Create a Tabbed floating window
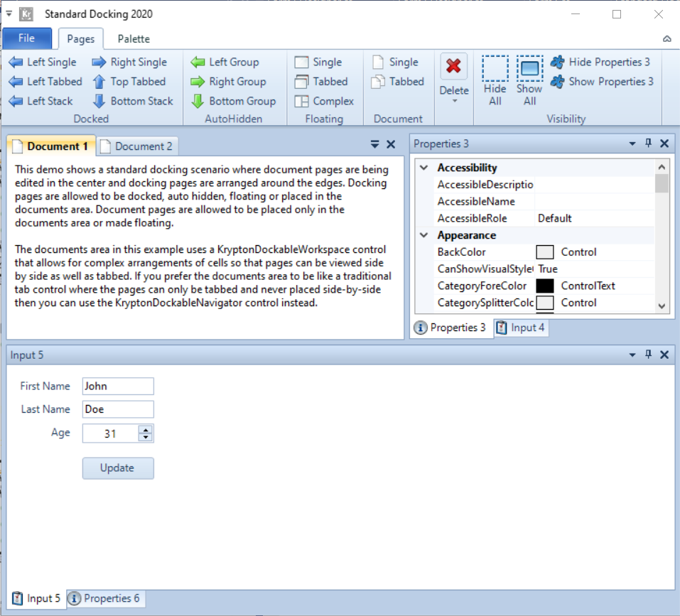Image resolution: width=680 pixels, height=616 pixels. tap(321, 82)
